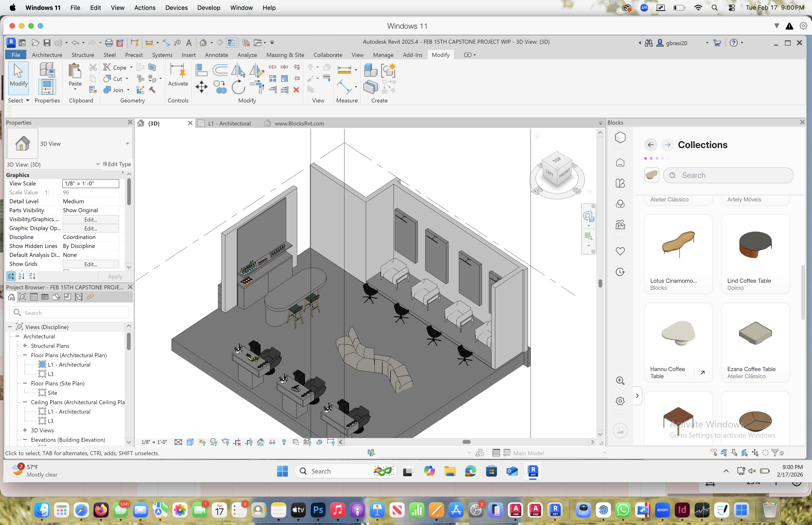Click the Lind Coffee Table thumbnail

(755, 245)
